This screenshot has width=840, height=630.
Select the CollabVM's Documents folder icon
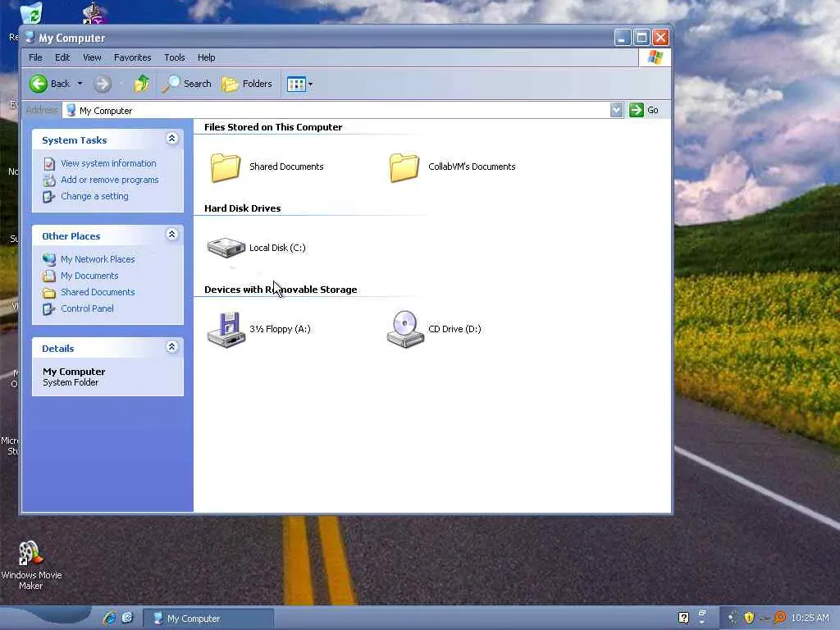(404, 167)
